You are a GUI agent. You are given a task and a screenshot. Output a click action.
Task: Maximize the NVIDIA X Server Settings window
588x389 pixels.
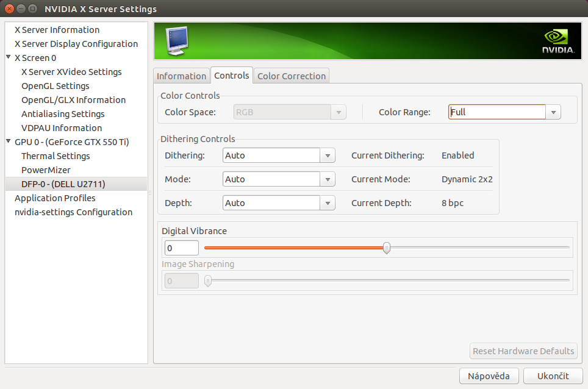click(x=32, y=9)
